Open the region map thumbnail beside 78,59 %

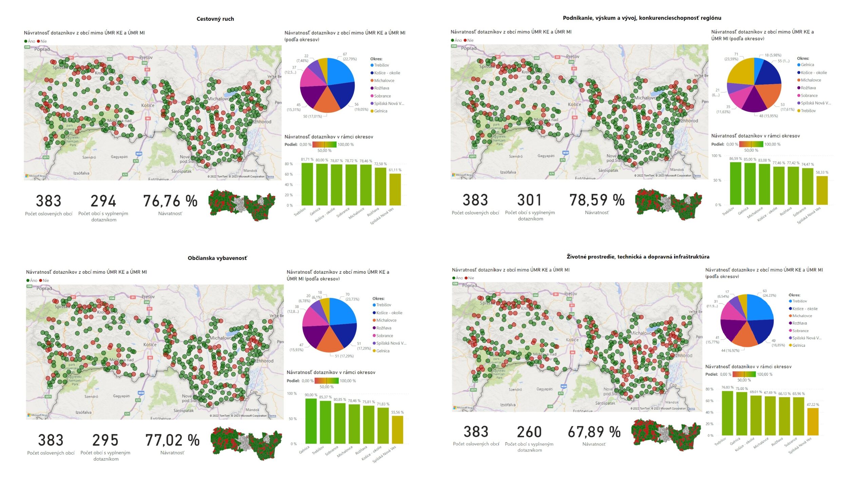669,204
